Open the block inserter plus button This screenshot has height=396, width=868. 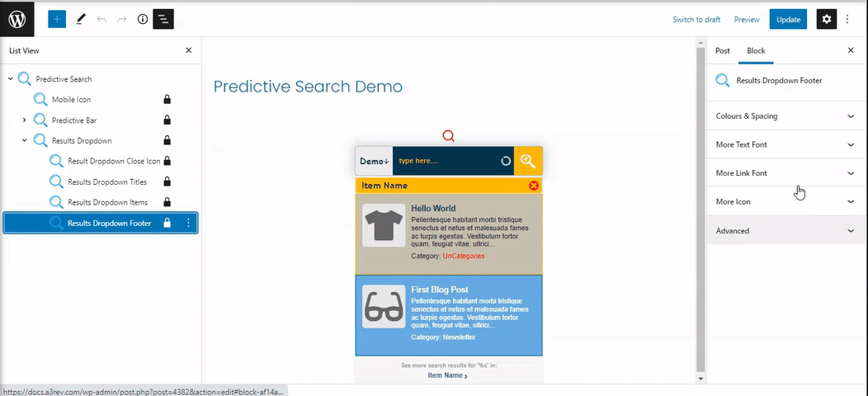pos(56,19)
